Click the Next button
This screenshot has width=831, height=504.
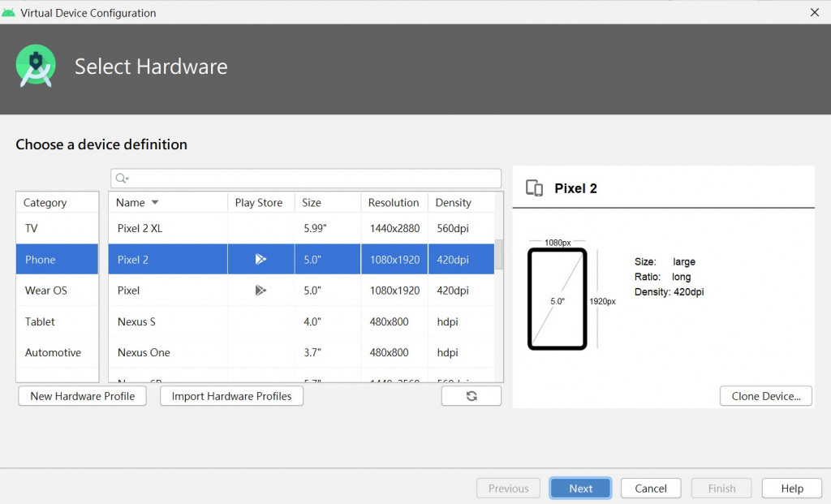(581, 488)
